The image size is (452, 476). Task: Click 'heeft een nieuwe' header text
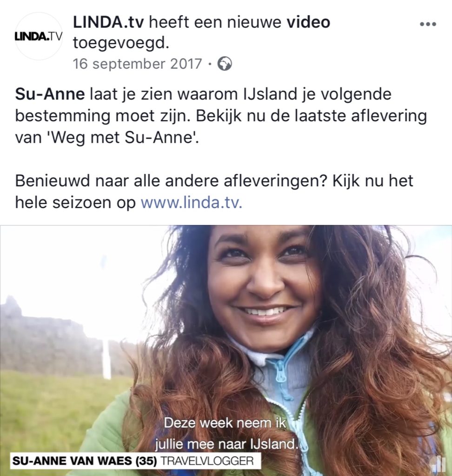[215, 22]
